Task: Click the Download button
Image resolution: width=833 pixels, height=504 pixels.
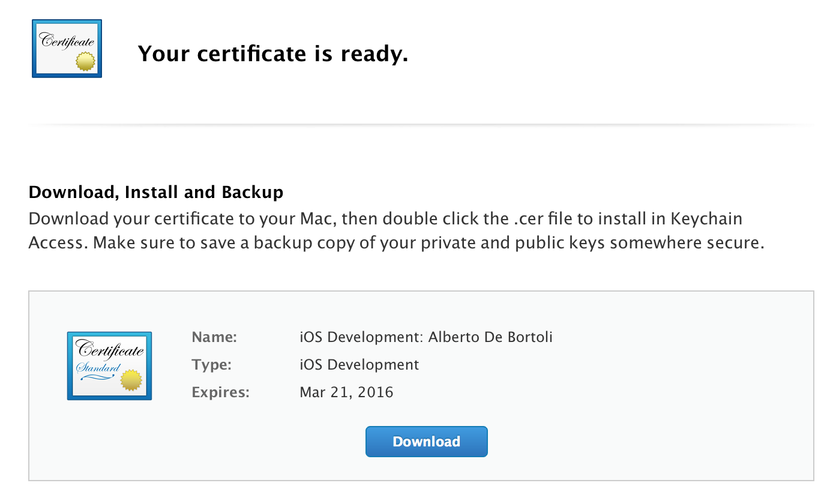Action: point(426,441)
